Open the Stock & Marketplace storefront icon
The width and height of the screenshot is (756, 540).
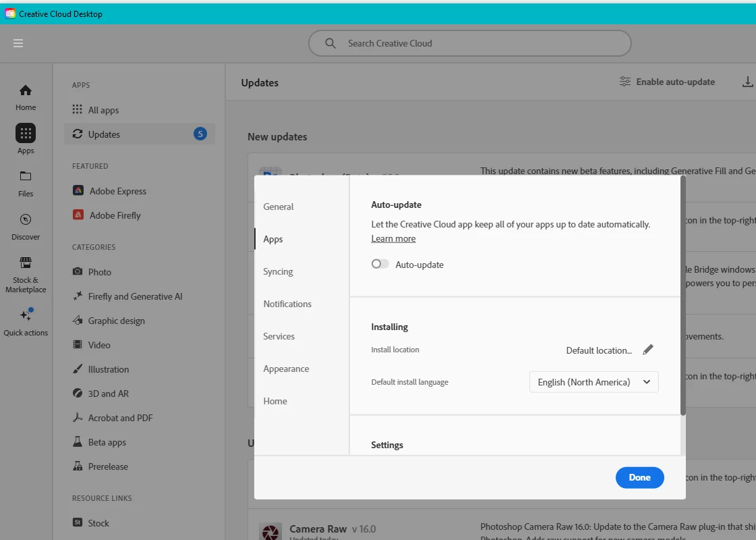[x=26, y=263]
